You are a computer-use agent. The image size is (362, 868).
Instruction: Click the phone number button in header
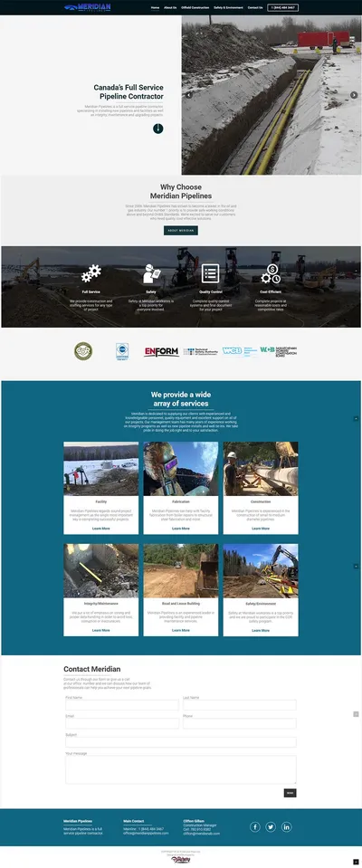pyautogui.click(x=283, y=8)
